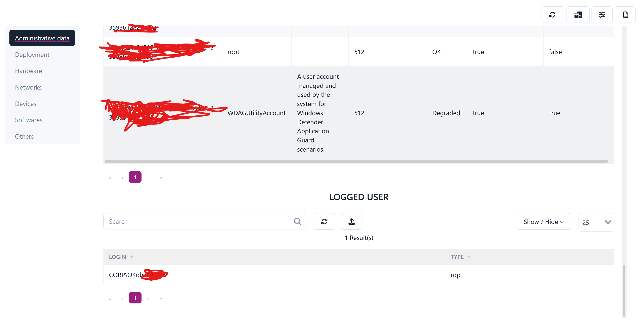This screenshot has width=644, height=322.
Task: Refresh the Logged User table
Action: click(324, 221)
